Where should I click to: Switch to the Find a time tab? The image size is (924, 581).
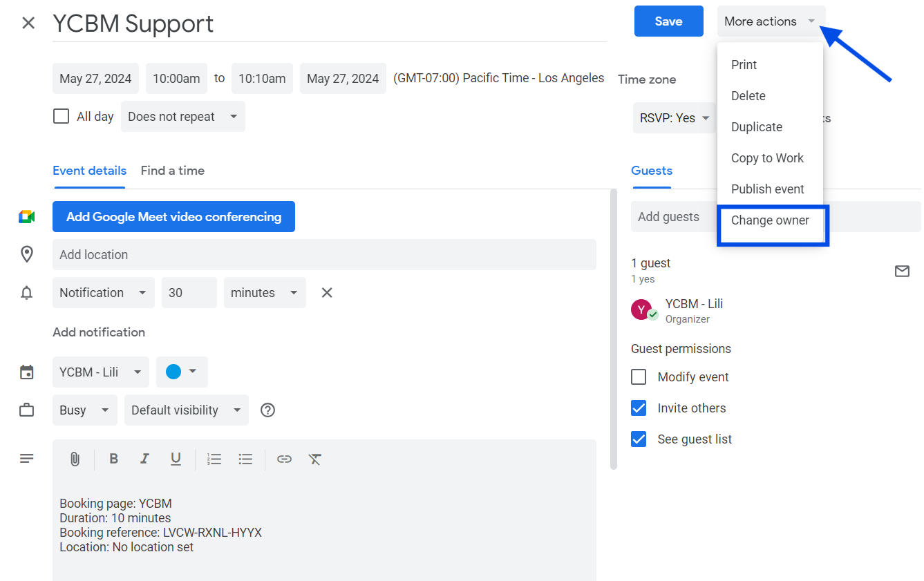click(x=173, y=171)
